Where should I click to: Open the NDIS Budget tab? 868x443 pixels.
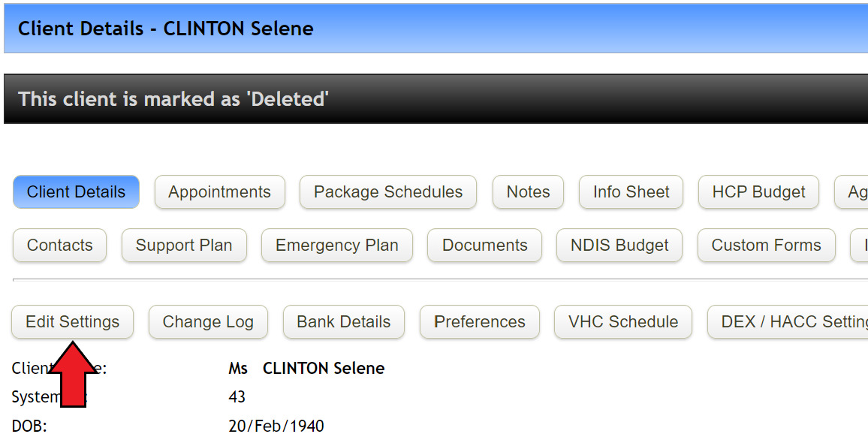(x=619, y=245)
